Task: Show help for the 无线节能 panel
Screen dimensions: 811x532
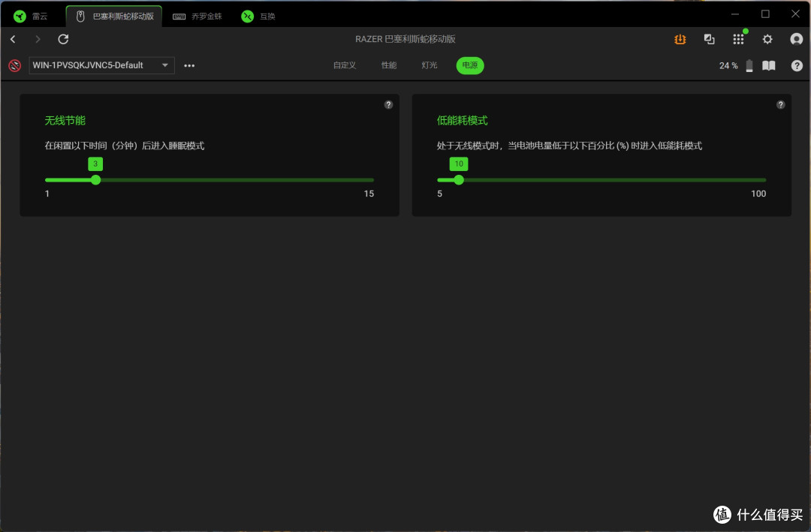Action: coord(388,104)
